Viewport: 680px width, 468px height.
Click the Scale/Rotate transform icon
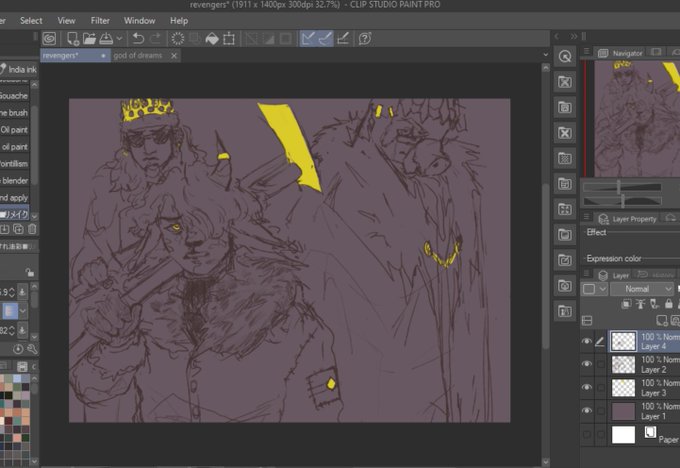click(229, 39)
